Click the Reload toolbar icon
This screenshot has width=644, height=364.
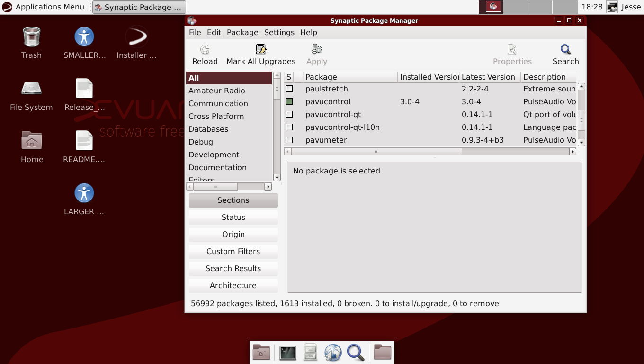[x=205, y=49]
